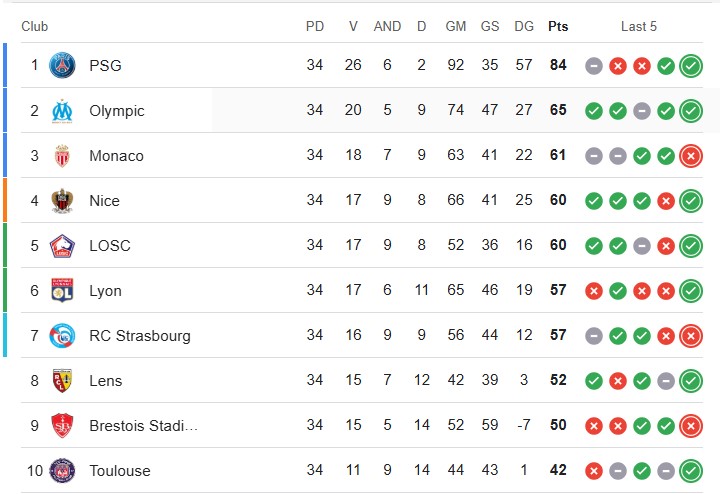Select the Monaco club crest

tap(62, 155)
